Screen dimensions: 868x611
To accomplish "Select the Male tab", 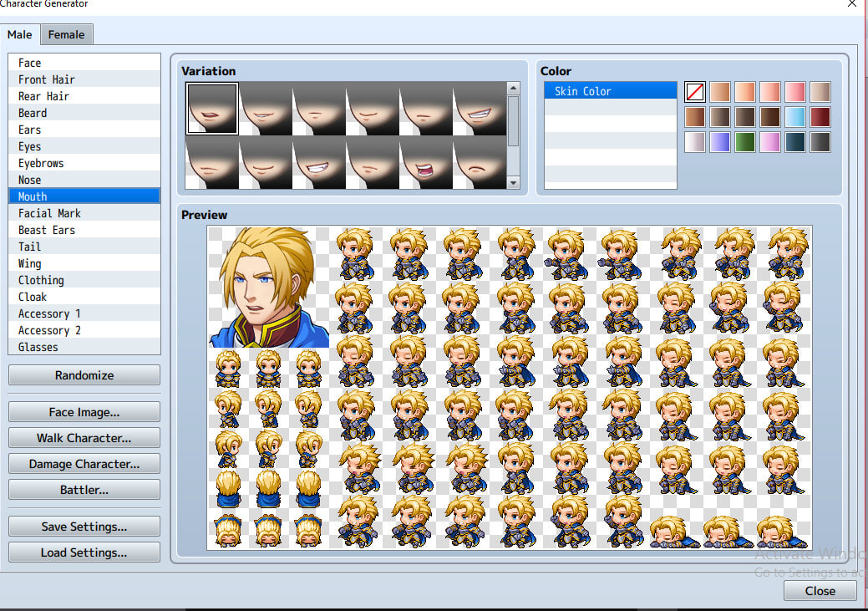I will click(20, 34).
